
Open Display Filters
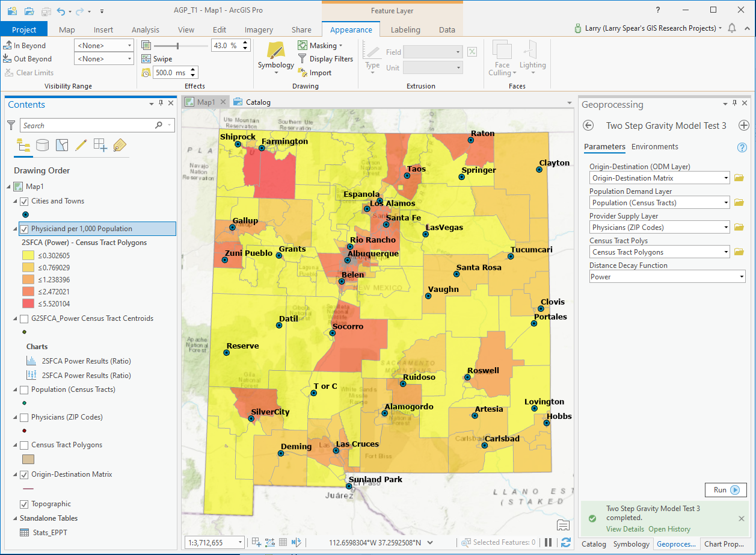pyautogui.click(x=325, y=59)
